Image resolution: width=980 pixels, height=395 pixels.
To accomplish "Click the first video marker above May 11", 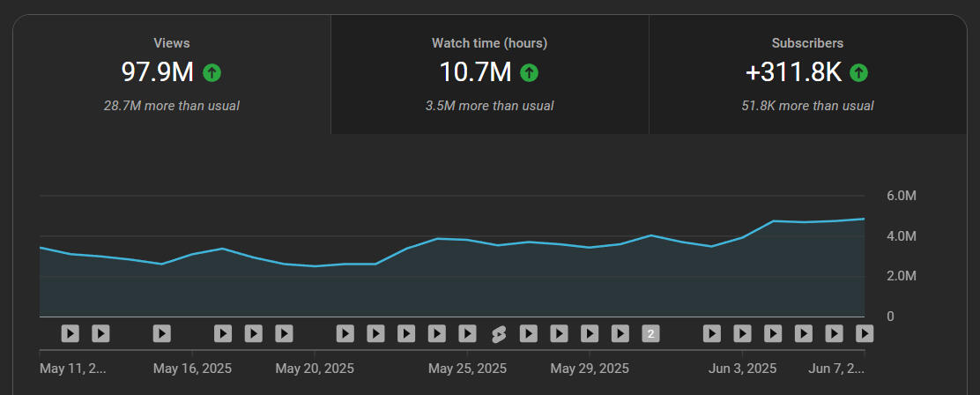I will (x=71, y=333).
